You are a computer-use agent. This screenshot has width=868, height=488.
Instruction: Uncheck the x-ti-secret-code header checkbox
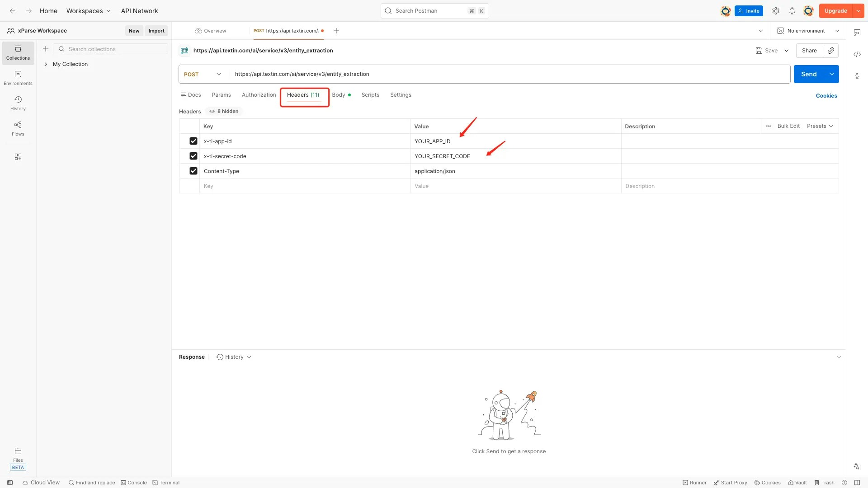pyautogui.click(x=193, y=156)
